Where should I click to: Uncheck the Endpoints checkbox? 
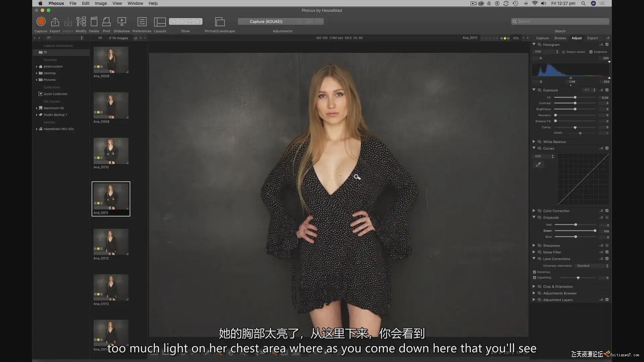[x=591, y=52]
